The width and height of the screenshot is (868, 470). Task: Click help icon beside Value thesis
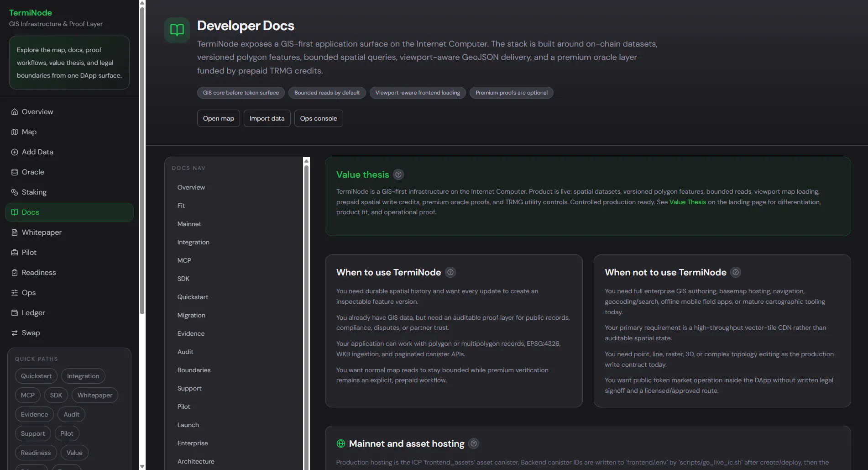click(x=398, y=174)
